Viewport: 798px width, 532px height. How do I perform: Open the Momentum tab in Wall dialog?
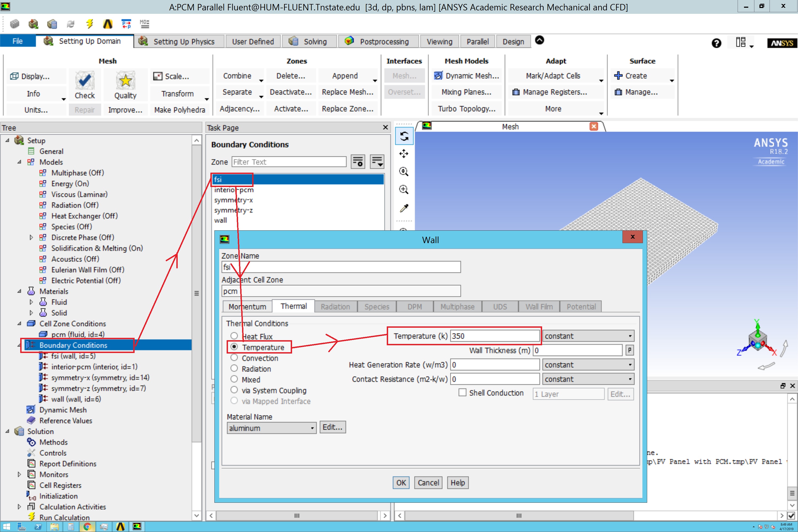click(247, 306)
